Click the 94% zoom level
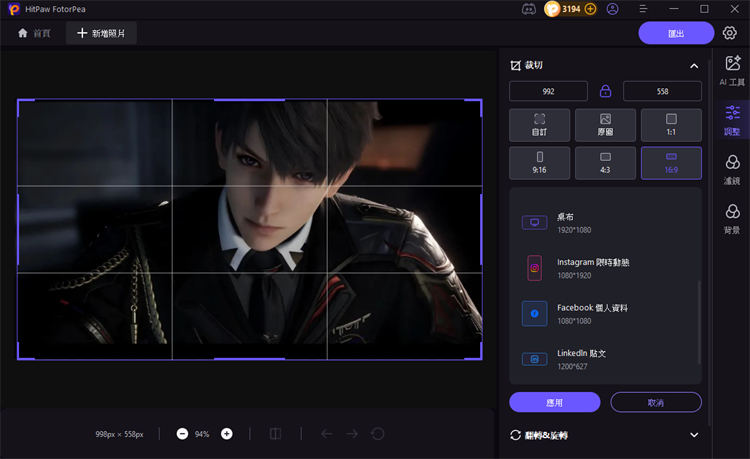Screen dimensions: 750x459 click(x=202, y=434)
